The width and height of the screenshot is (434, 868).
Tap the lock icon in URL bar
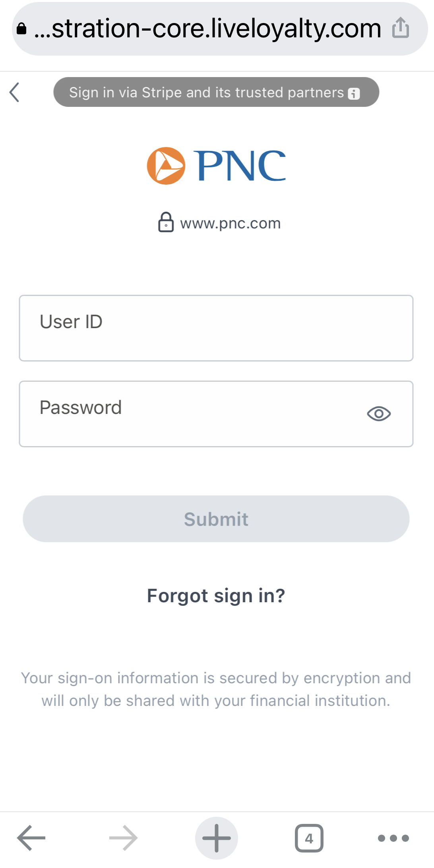coord(21,29)
